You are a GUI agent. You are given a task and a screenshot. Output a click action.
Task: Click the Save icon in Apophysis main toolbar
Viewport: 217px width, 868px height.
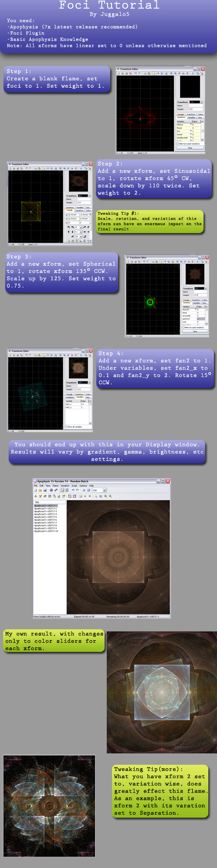pyautogui.click(x=45, y=490)
